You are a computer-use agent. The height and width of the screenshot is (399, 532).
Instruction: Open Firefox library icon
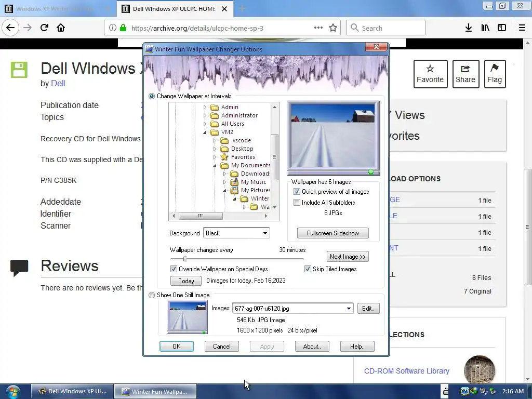(x=485, y=28)
